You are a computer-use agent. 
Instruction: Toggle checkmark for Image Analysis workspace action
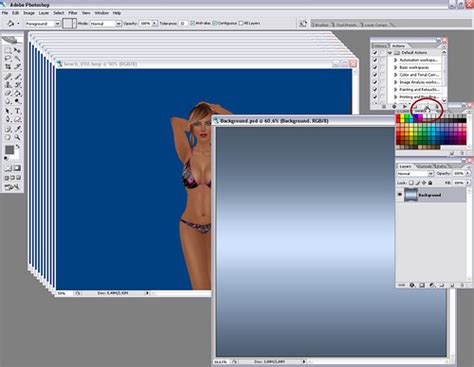375,82
